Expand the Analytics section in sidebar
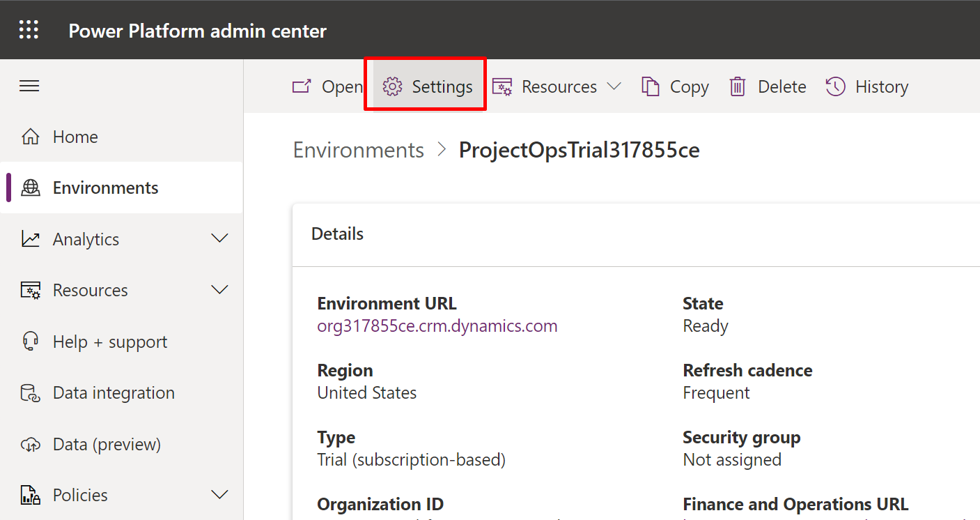The width and height of the screenshot is (980, 520). pyautogui.click(x=220, y=238)
